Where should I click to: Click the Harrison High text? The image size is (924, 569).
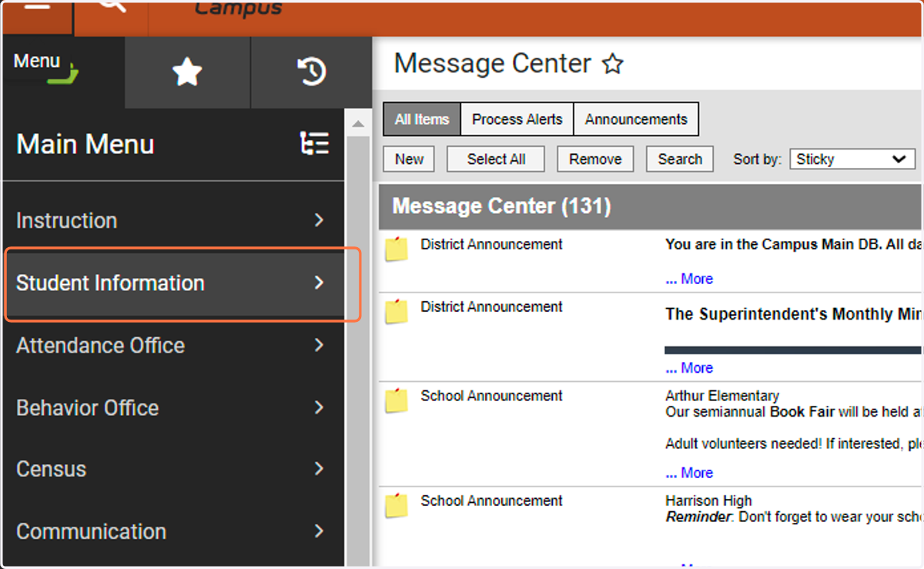[708, 500]
